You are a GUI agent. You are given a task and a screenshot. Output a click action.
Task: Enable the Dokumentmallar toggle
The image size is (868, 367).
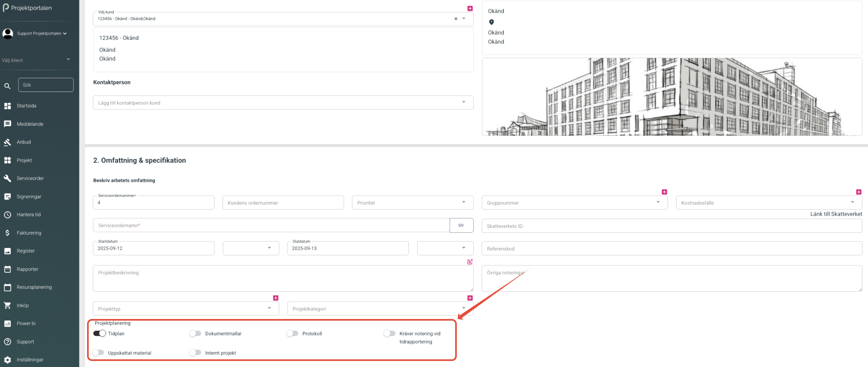click(x=195, y=334)
